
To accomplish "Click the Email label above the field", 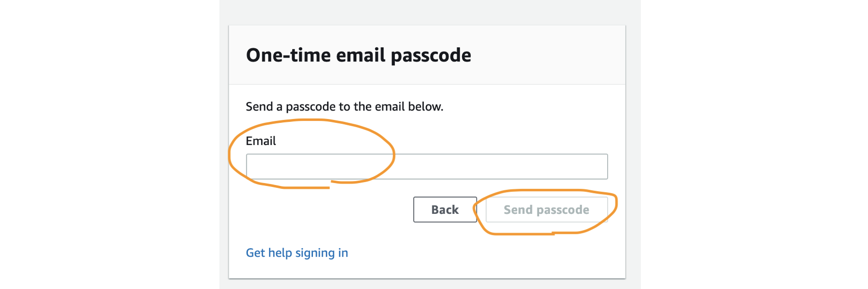I will [x=261, y=141].
